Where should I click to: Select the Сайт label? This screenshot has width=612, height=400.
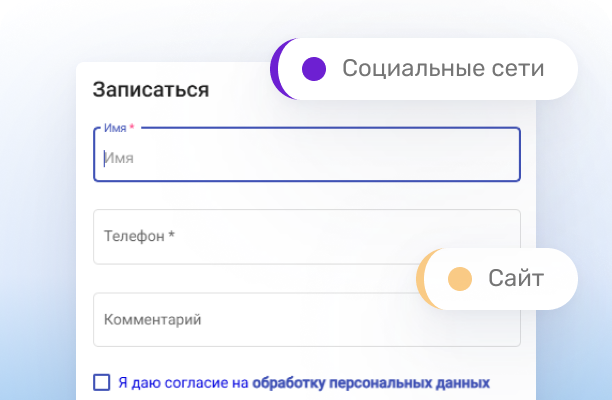(x=516, y=279)
